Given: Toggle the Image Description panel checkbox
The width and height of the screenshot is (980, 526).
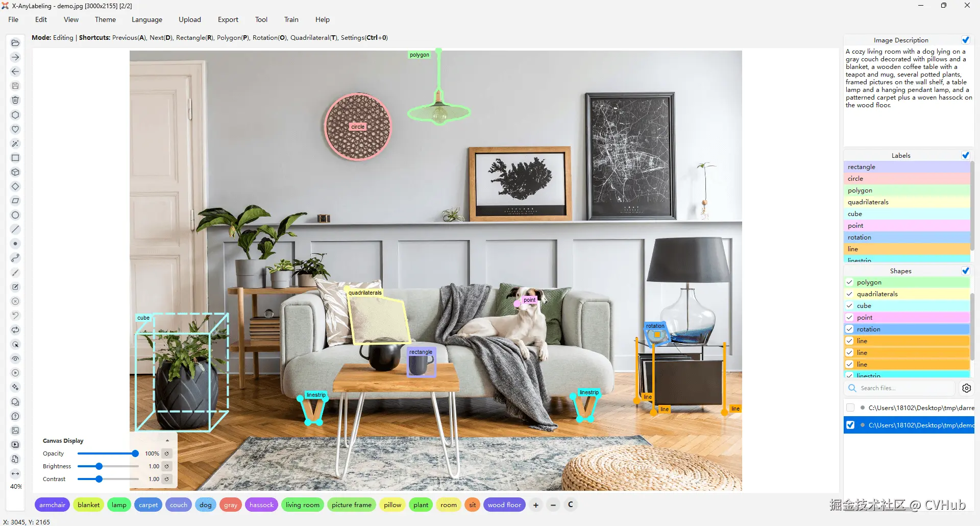Looking at the screenshot, I should 965,40.
